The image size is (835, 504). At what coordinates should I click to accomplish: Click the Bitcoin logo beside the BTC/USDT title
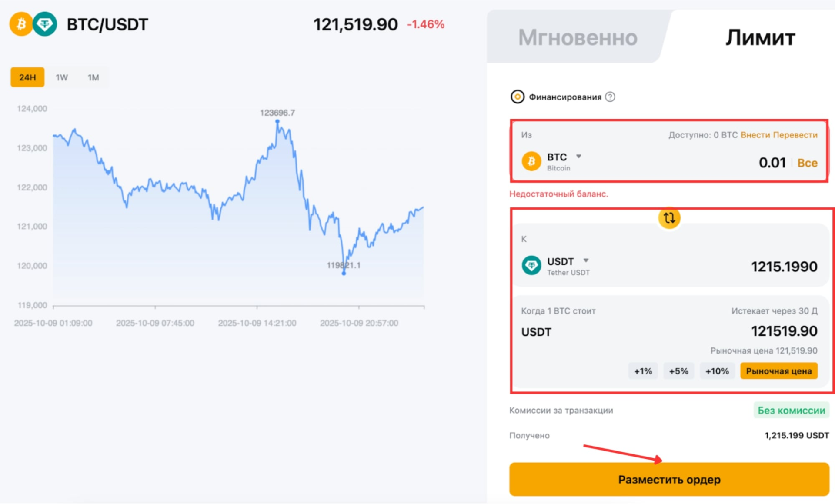(x=20, y=24)
